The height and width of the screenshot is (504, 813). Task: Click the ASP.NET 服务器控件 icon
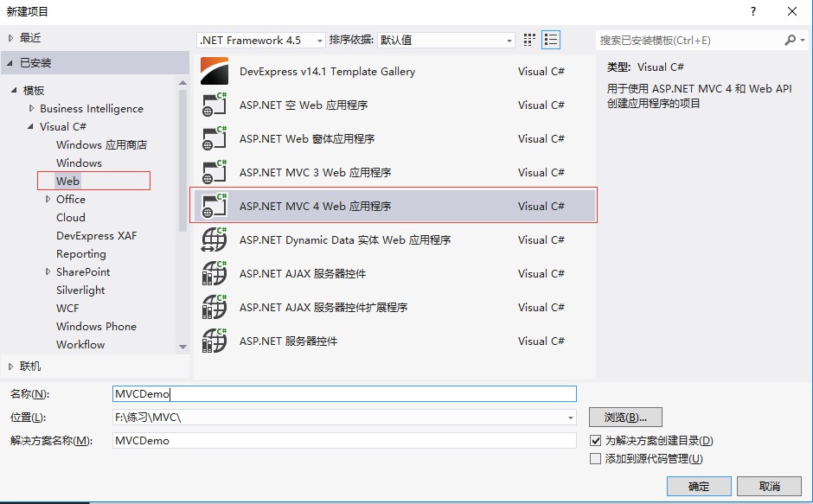pos(214,341)
